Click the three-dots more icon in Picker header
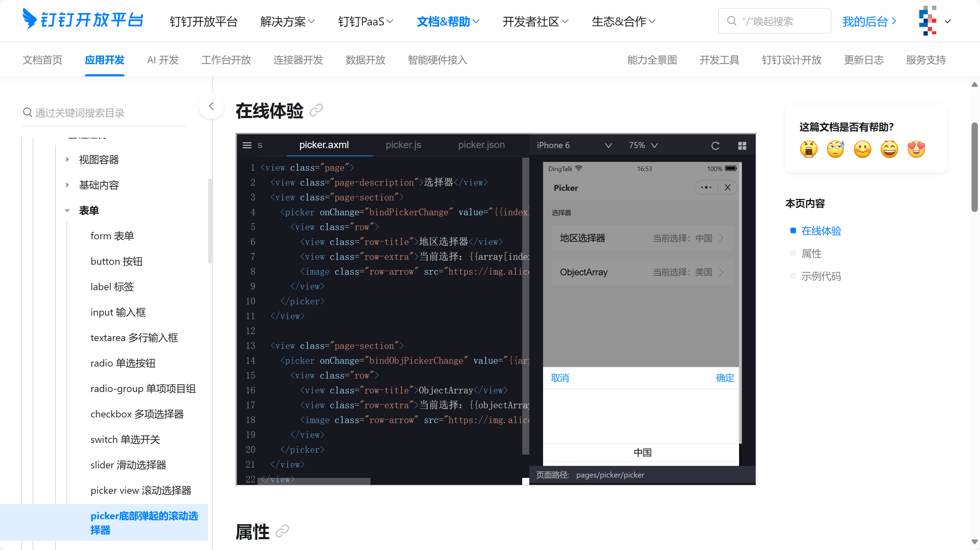980x550 pixels. 706,187
